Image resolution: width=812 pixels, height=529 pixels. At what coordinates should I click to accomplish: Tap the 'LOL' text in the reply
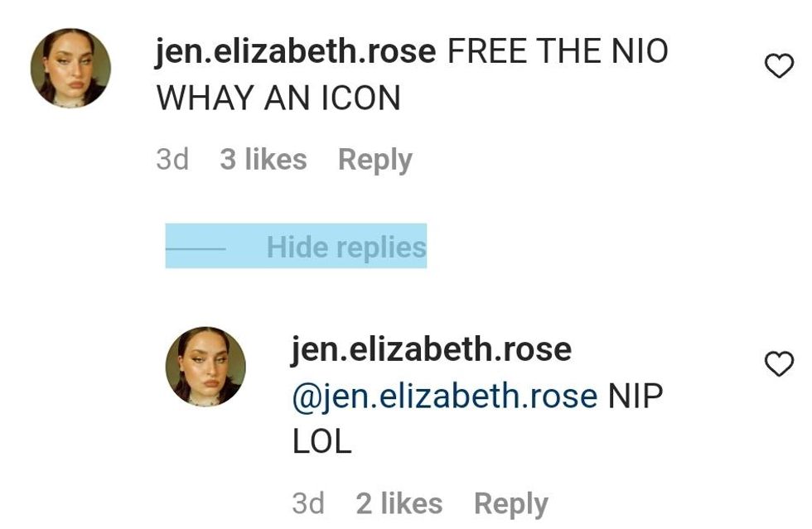321,443
